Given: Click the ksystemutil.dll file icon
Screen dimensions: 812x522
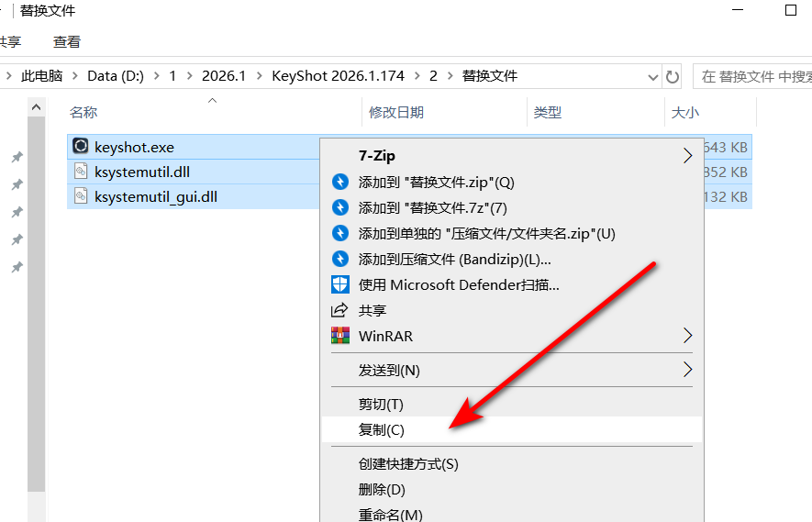Looking at the screenshot, I should click(x=80, y=172).
